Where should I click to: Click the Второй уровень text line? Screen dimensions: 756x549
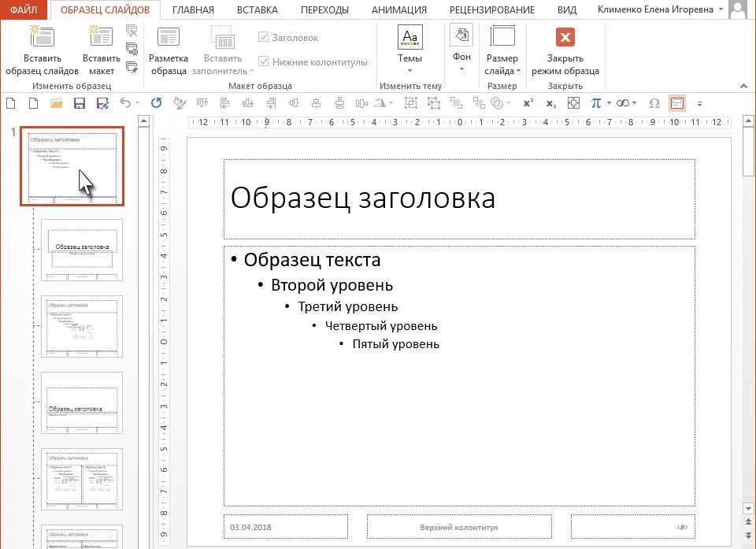click(x=332, y=285)
